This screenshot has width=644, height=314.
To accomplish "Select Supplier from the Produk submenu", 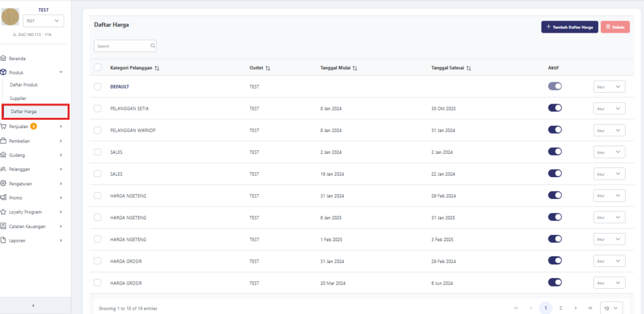I will [x=18, y=98].
